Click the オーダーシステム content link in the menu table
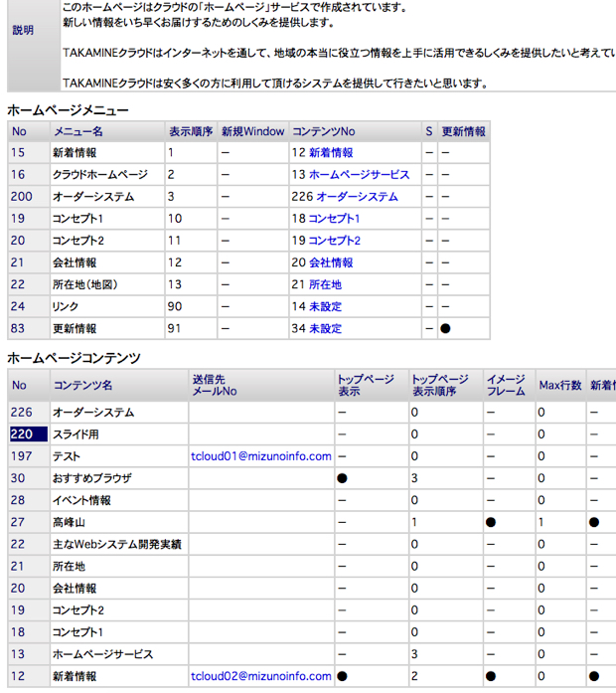This screenshot has width=616, height=693. [357, 197]
